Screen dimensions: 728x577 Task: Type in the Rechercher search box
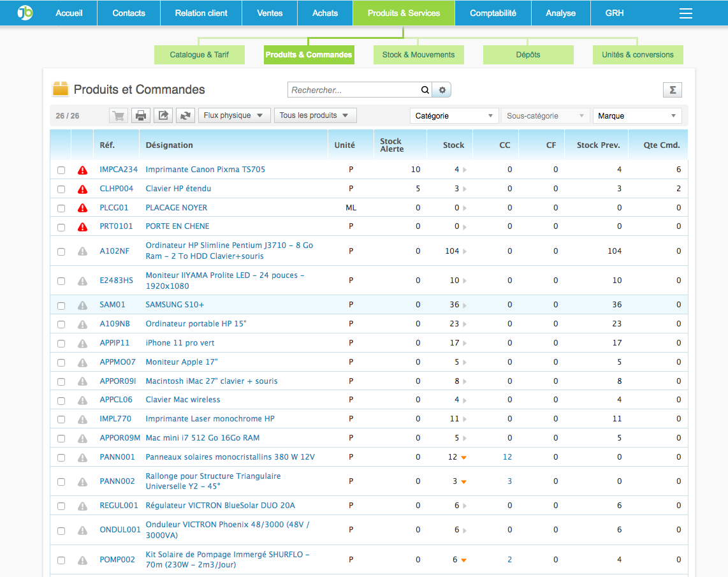coord(351,90)
